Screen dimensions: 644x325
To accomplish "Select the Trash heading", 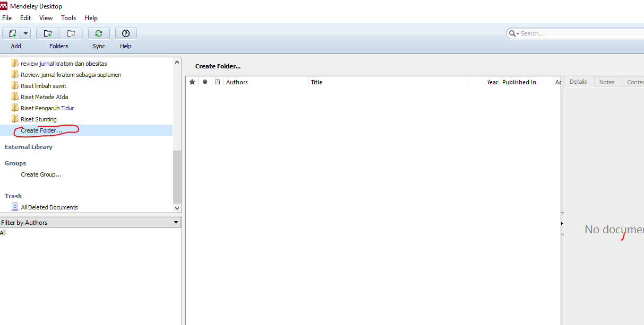I will click(x=13, y=196).
